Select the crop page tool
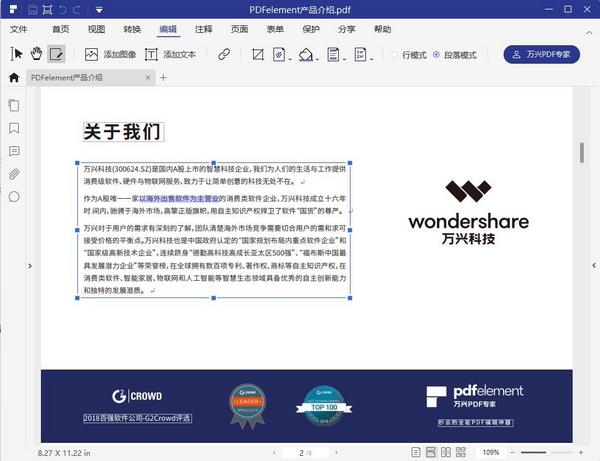The image size is (600, 461). click(258, 54)
